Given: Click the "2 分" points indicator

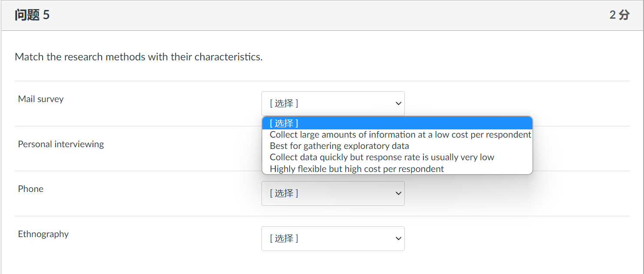Looking at the screenshot, I should [x=619, y=15].
